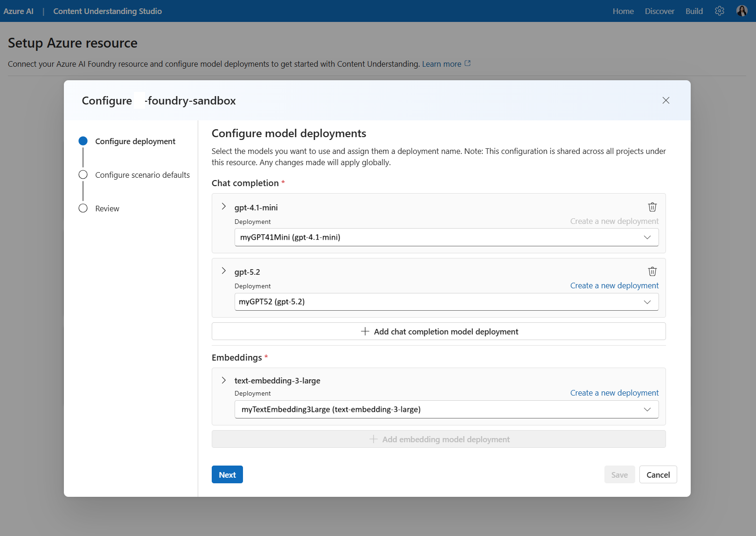Open the myGPT41Mini deployment dropdown
Image resolution: width=756 pixels, height=536 pixels.
click(446, 237)
